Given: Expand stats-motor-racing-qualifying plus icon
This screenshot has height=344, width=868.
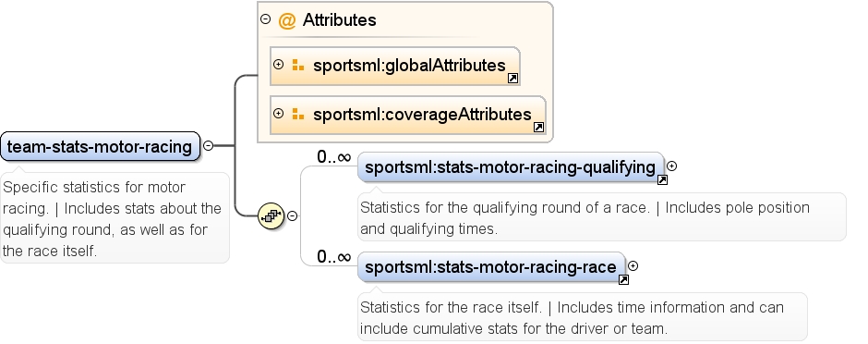Looking at the screenshot, I should coord(671,166).
